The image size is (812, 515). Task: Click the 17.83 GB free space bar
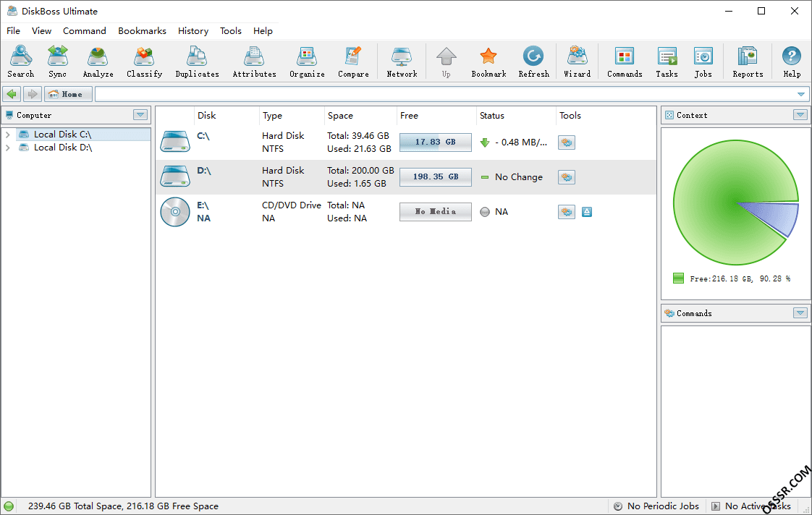tap(436, 142)
